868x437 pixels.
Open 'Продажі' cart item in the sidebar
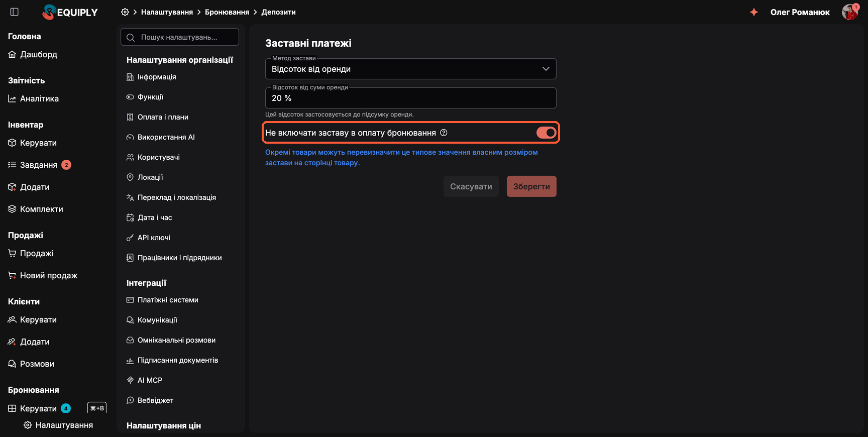(x=31, y=253)
